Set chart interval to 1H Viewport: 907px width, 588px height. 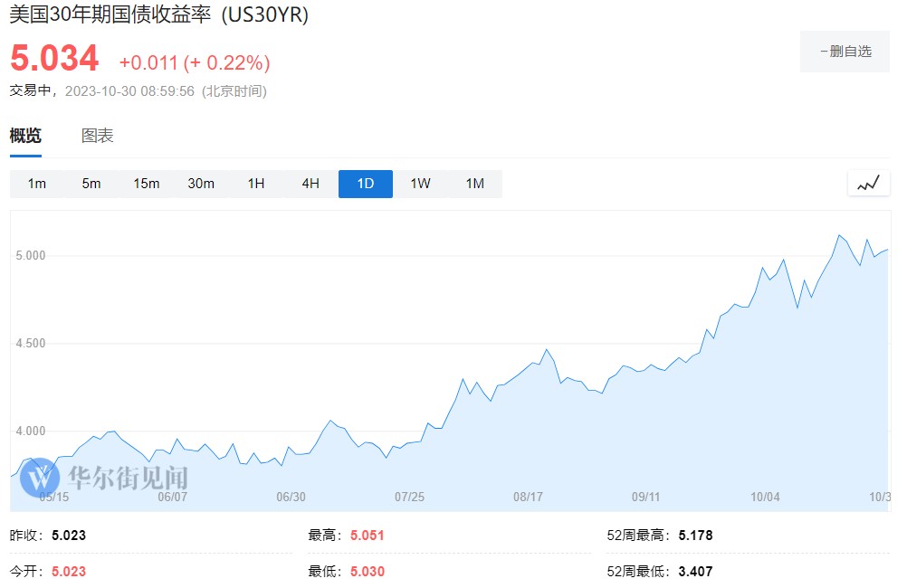click(x=256, y=184)
